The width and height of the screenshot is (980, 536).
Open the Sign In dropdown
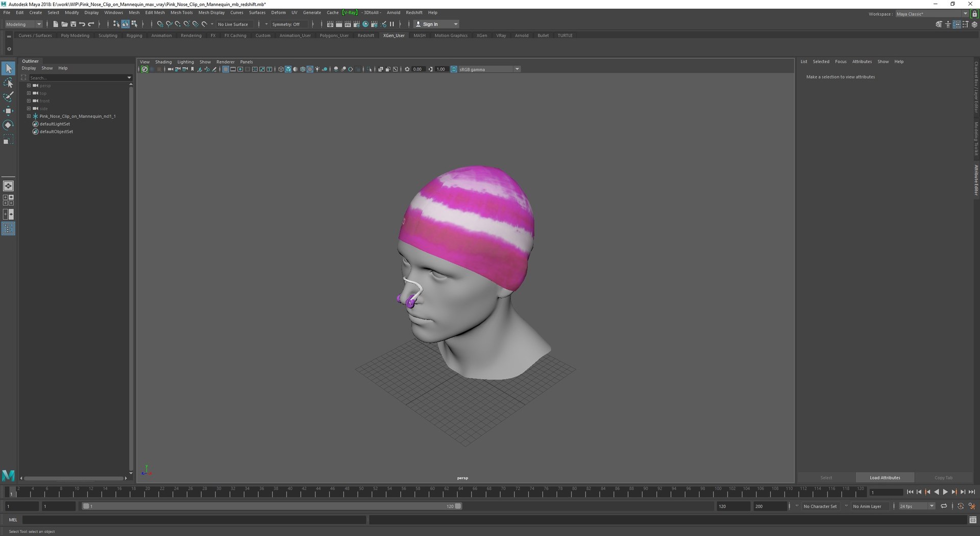[x=436, y=24]
